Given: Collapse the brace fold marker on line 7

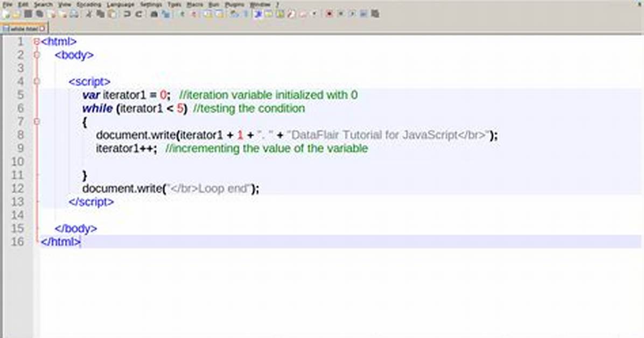Looking at the screenshot, I should (37, 122).
